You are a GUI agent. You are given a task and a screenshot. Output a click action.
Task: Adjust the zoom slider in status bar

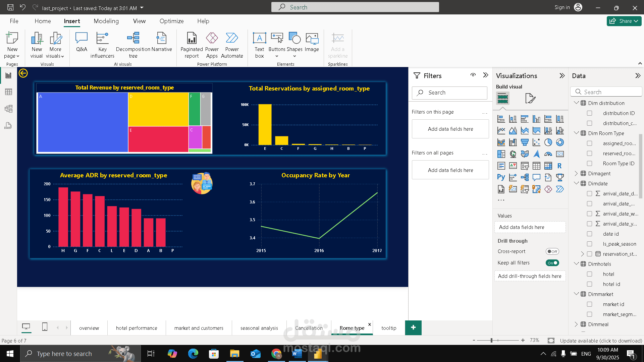coord(491,340)
